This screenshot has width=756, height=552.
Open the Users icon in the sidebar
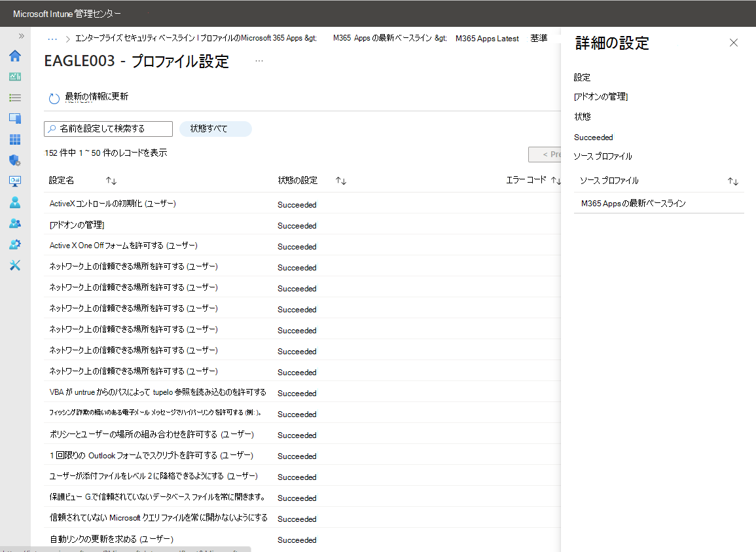[x=15, y=202]
